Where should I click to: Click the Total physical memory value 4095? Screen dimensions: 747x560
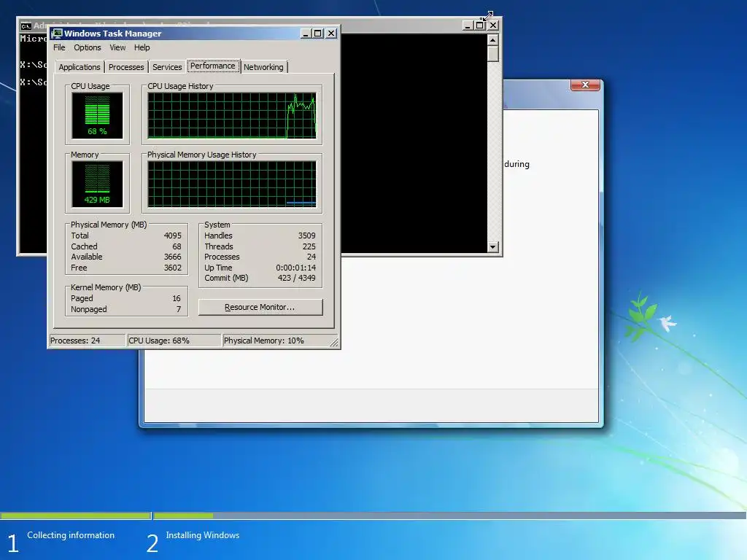[172, 236]
